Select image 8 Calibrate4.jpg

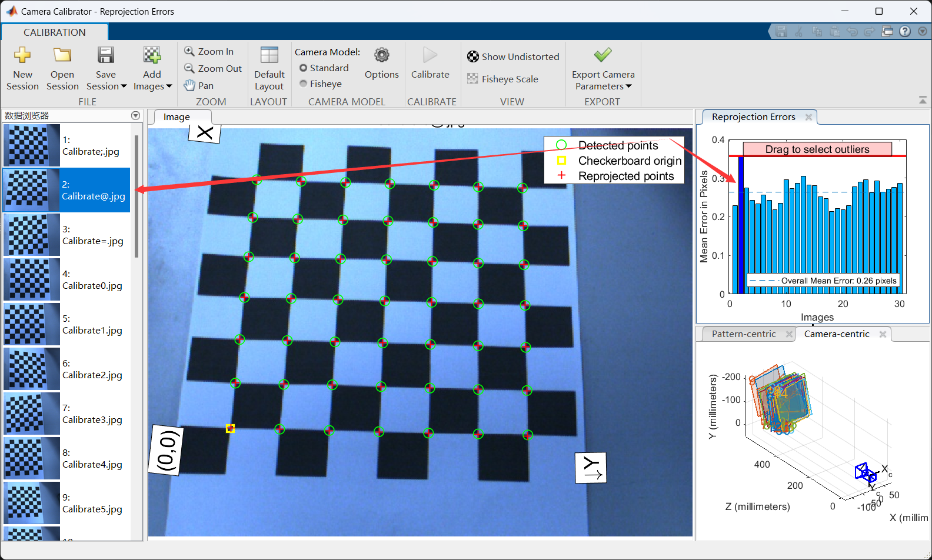tap(66, 458)
